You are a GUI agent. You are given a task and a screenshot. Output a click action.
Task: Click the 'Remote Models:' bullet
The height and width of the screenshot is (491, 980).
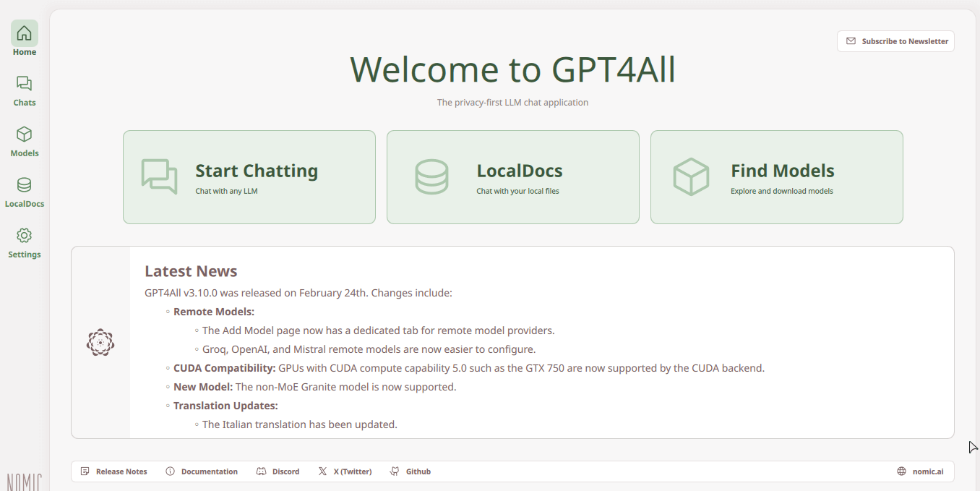coord(214,312)
